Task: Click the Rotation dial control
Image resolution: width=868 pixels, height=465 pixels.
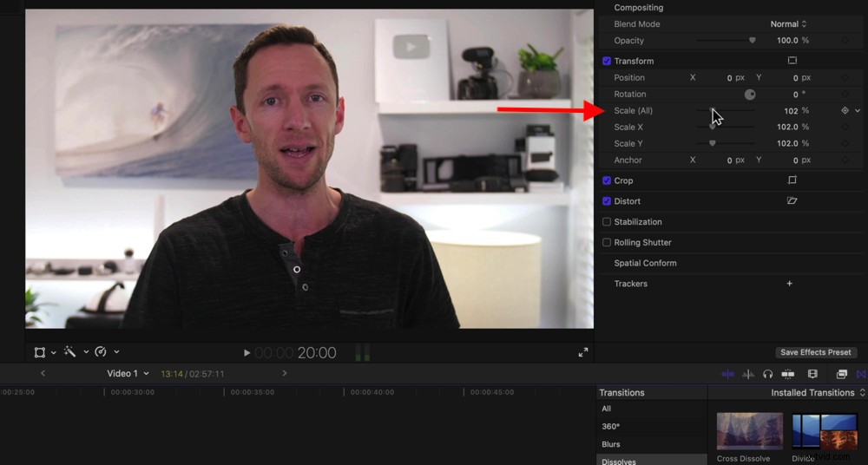Action: (750, 94)
